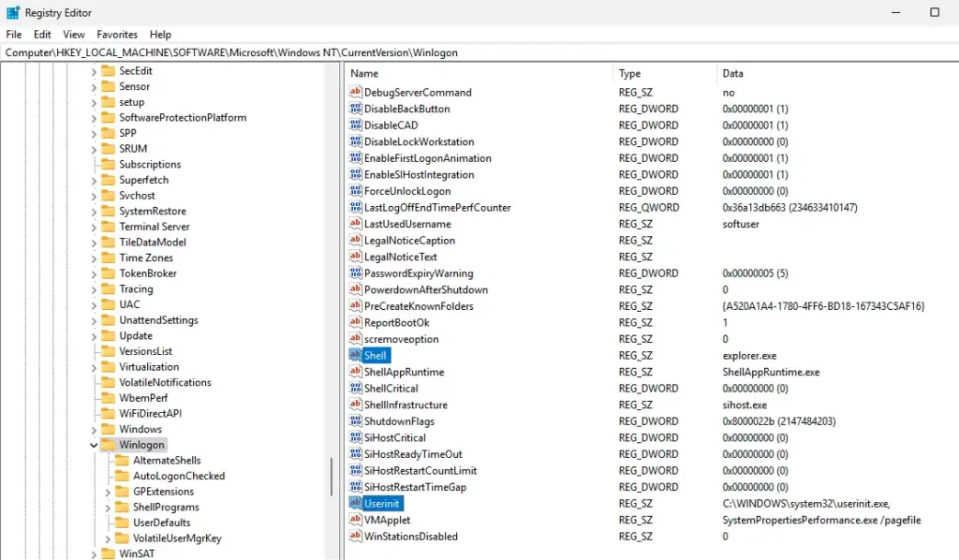The image size is (959, 560).
Task: Click the DWORD icon beside ShutdownFlags
Action: pyautogui.click(x=355, y=421)
